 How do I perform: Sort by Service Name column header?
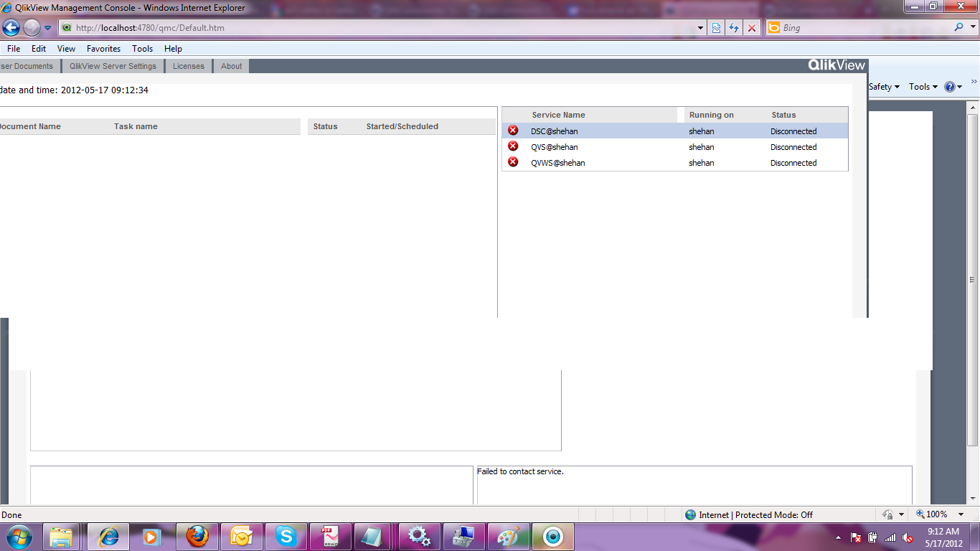(558, 115)
